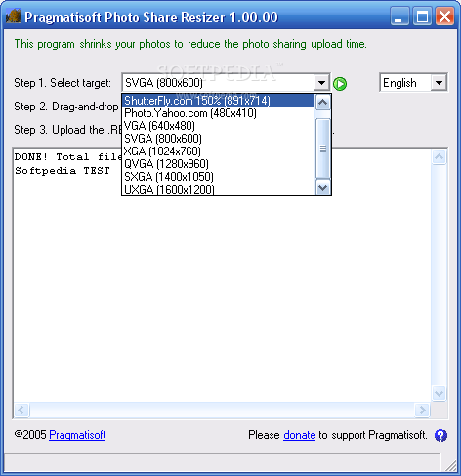Pick SVGA (800x600) in dropdown list

[x=218, y=139]
